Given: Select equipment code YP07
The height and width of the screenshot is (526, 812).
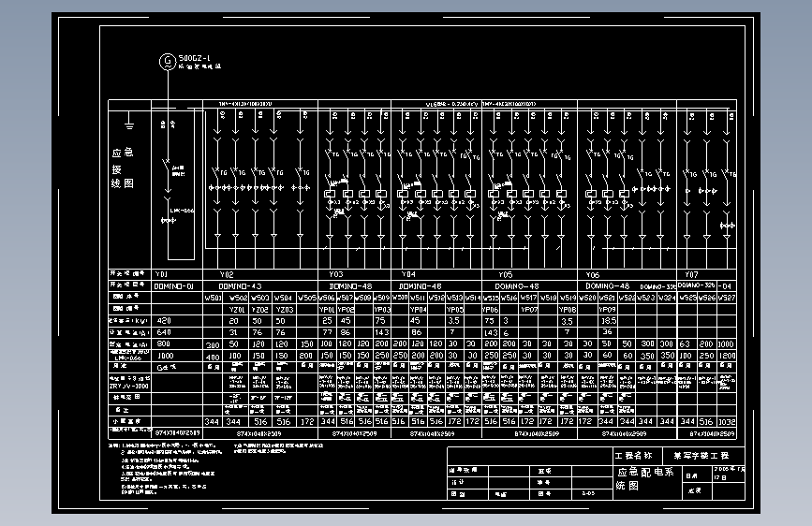Looking at the screenshot, I should click(529, 310).
